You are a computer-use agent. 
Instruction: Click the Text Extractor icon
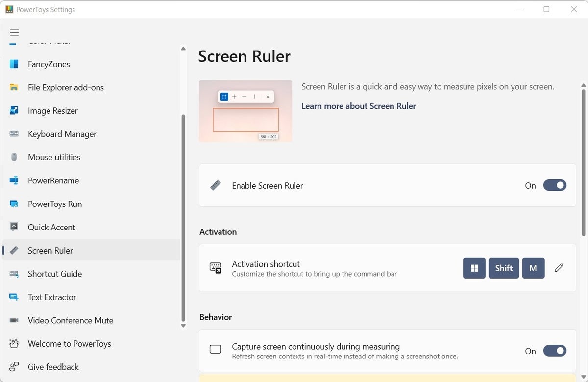(14, 297)
